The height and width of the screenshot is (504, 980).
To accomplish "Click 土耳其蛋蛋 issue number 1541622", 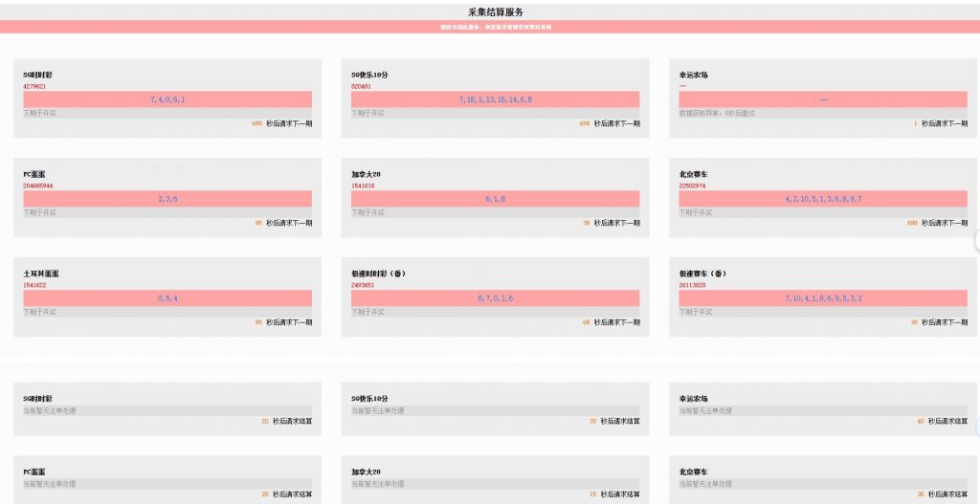I will (35, 285).
